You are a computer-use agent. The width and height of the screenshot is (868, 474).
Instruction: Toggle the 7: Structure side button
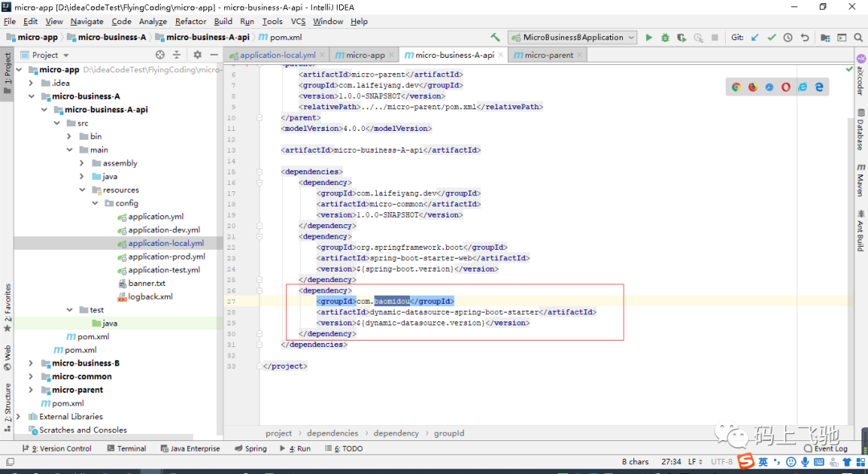[7, 407]
